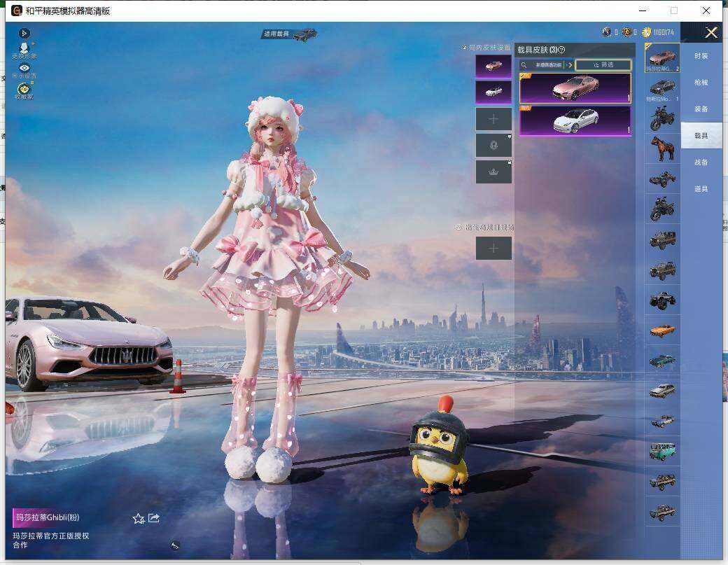Favorite the skin with the star icon
This screenshot has height=565, width=728.
point(139,519)
